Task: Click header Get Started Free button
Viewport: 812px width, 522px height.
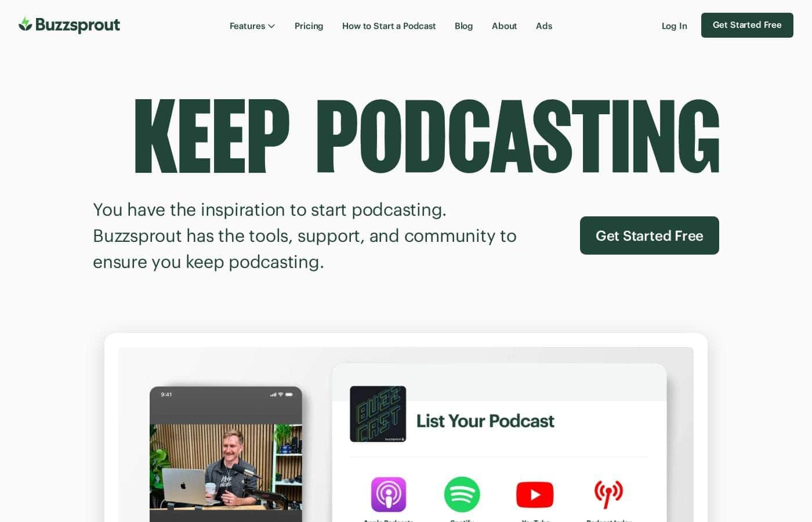Action: coord(747,25)
